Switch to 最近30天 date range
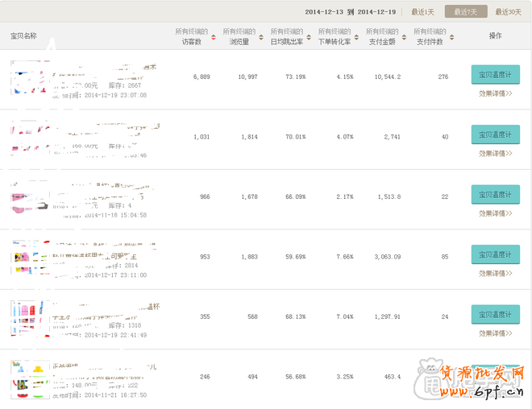This screenshot has width=532, height=409. click(509, 12)
